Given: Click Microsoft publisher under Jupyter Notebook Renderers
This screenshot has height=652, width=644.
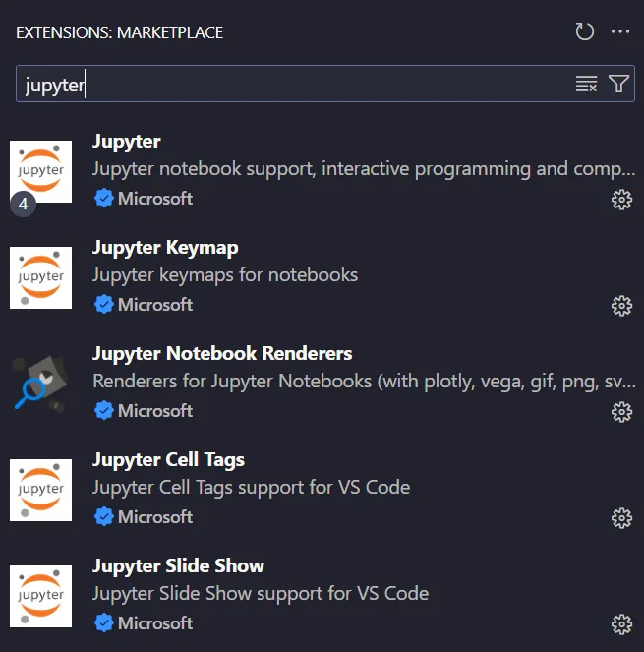Looking at the screenshot, I should pos(155,411).
